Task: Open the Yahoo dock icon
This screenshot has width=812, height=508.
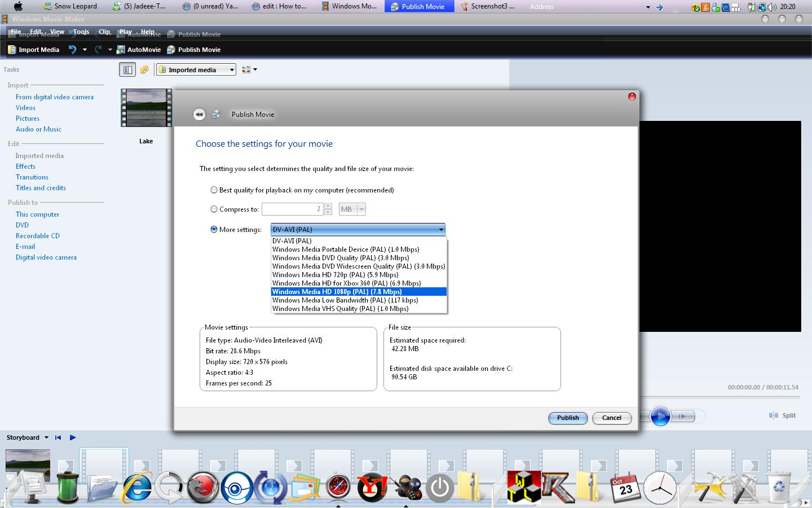Action: [x=372, y=487]
